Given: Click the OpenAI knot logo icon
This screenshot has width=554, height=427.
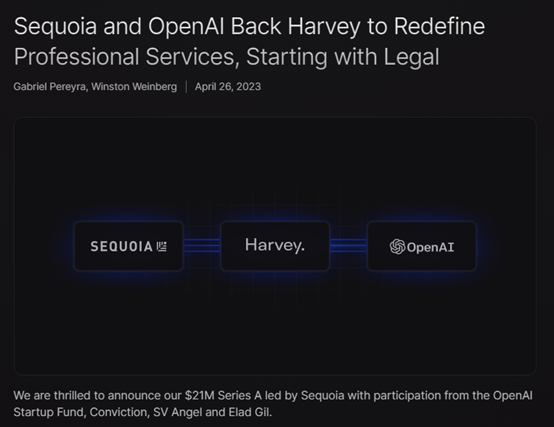Looking at the screenshot, I should [x=397, y=247].
